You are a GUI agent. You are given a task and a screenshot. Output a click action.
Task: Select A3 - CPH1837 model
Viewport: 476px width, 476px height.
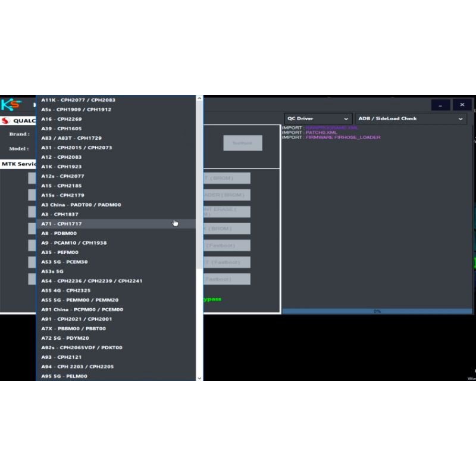(116, 214)
